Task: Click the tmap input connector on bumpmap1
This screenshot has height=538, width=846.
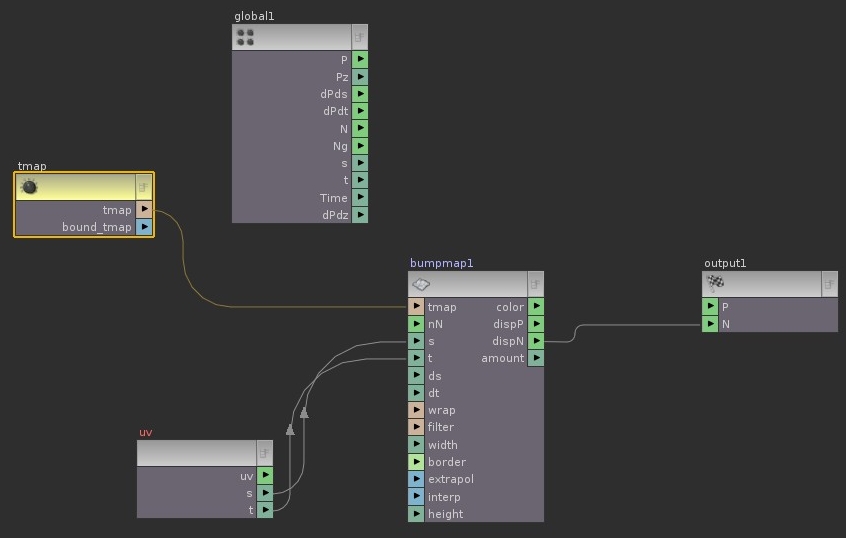Action: coord(416,307)
